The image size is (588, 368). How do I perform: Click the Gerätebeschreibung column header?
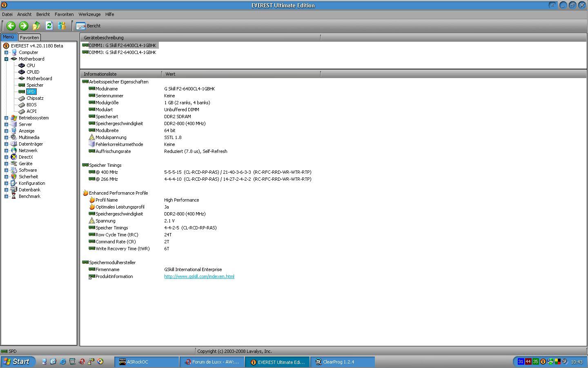pos(200,38)
